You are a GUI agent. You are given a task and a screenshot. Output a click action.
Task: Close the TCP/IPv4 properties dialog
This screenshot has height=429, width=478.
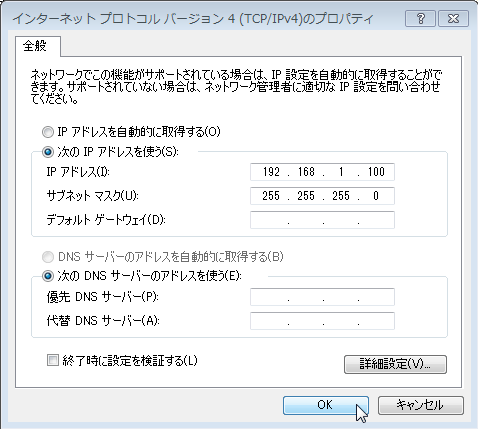[453, 19]
